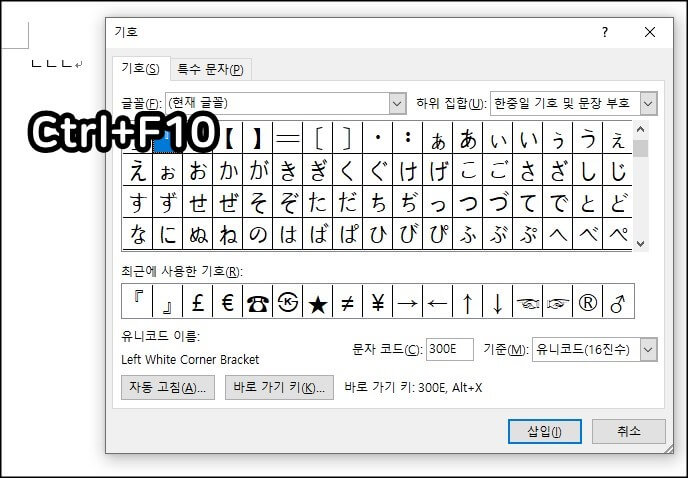Choose the hiragana す in symbol grid
Viewport: 688px width, 478px height.
coord(137,201)
